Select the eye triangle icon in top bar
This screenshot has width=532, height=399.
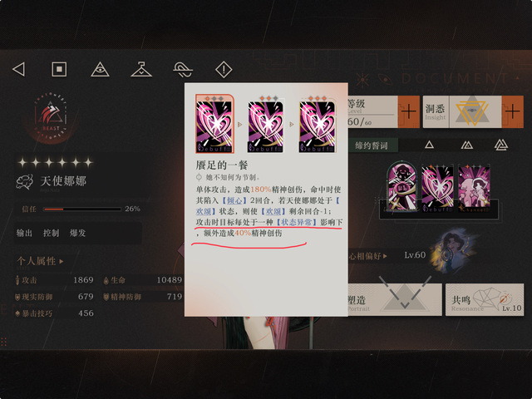click(100, 69)
